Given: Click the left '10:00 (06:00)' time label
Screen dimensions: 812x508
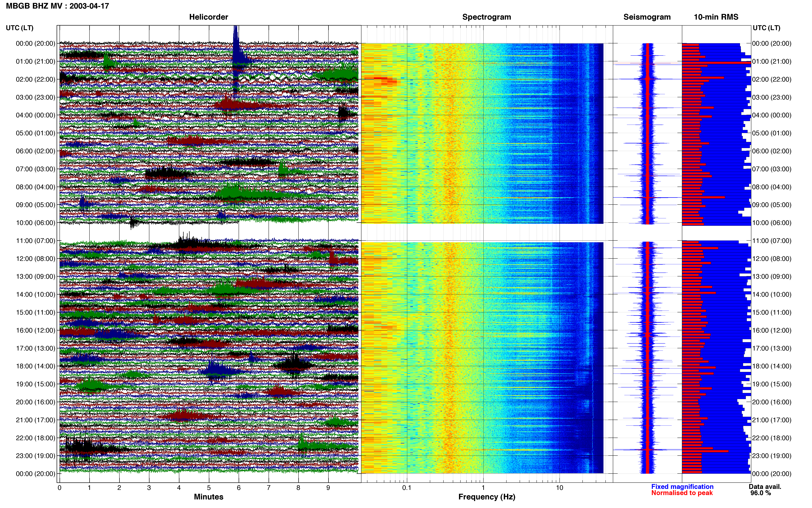Looking at the screenshot, I should (35, 222).
